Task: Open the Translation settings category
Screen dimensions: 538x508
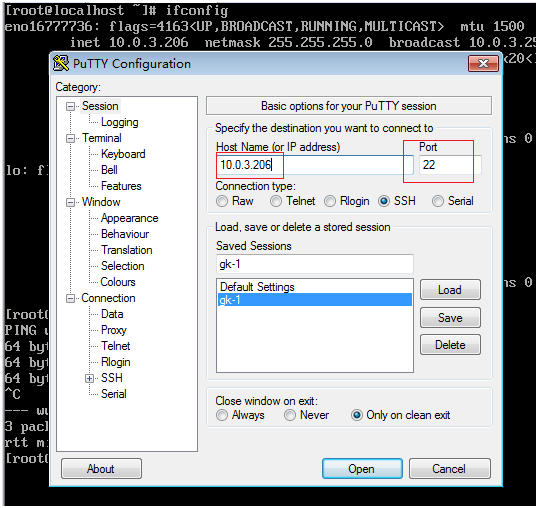Action: click(x=127, y=250)
